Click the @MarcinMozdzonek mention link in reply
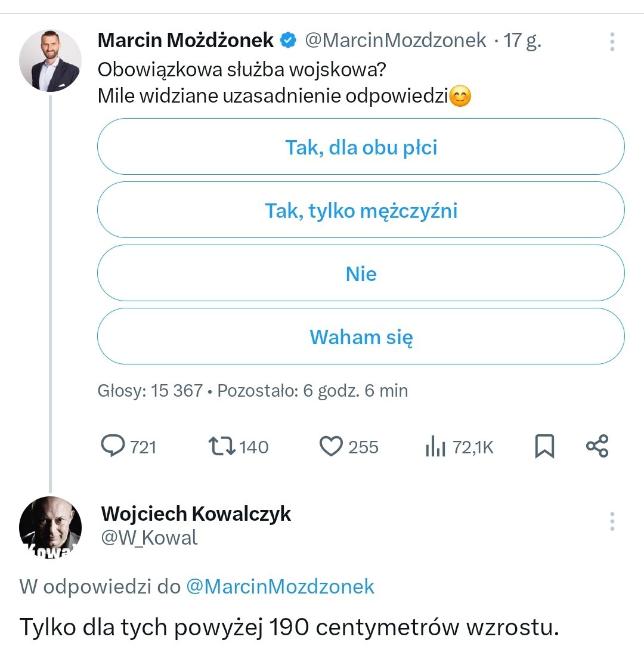Screen dimensions: 644x649 tap(280, 586)
